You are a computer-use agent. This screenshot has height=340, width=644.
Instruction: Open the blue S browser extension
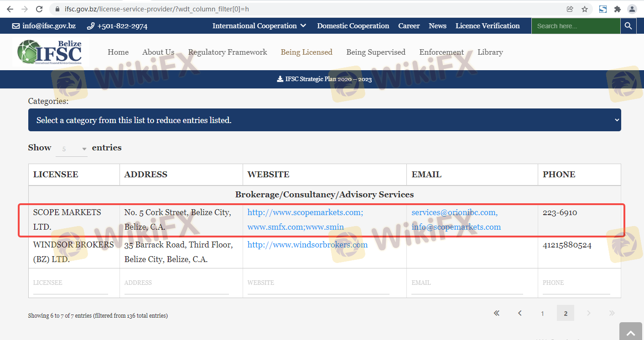click(x=603, y=9)
